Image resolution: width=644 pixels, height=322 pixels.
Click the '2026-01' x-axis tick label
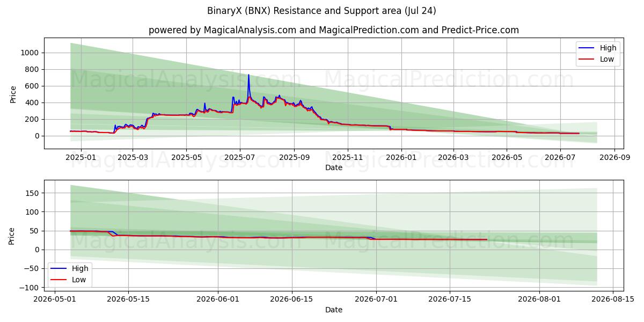pyautogui.click(x=401, y=158)
